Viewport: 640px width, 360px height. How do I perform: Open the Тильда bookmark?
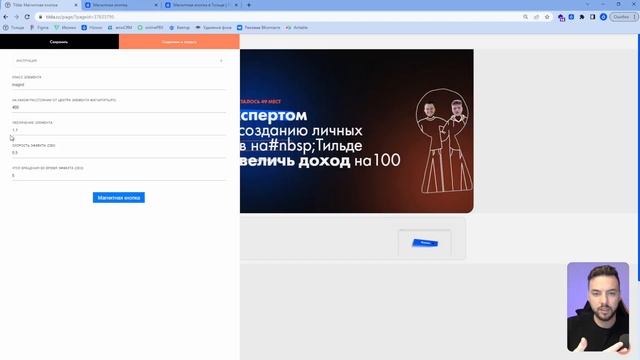(13, 27)
